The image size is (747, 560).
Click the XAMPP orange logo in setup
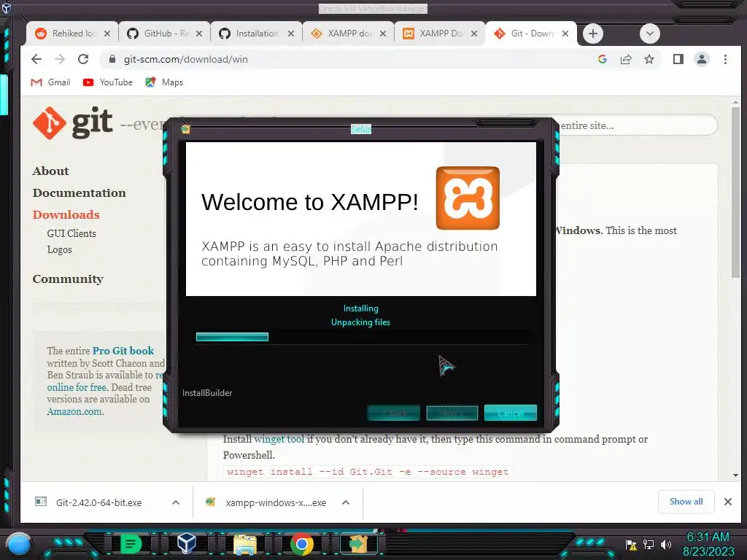(x=468, y=198)
